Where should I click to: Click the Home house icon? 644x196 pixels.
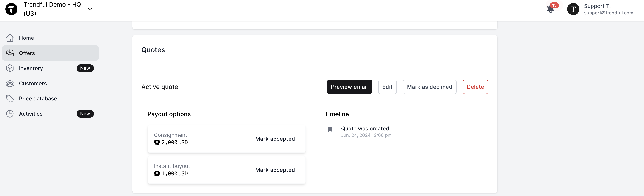[10, 38]
